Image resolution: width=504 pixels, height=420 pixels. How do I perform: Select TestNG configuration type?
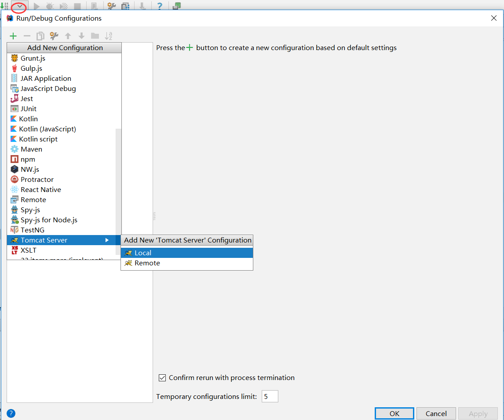[x=62, y=230]
